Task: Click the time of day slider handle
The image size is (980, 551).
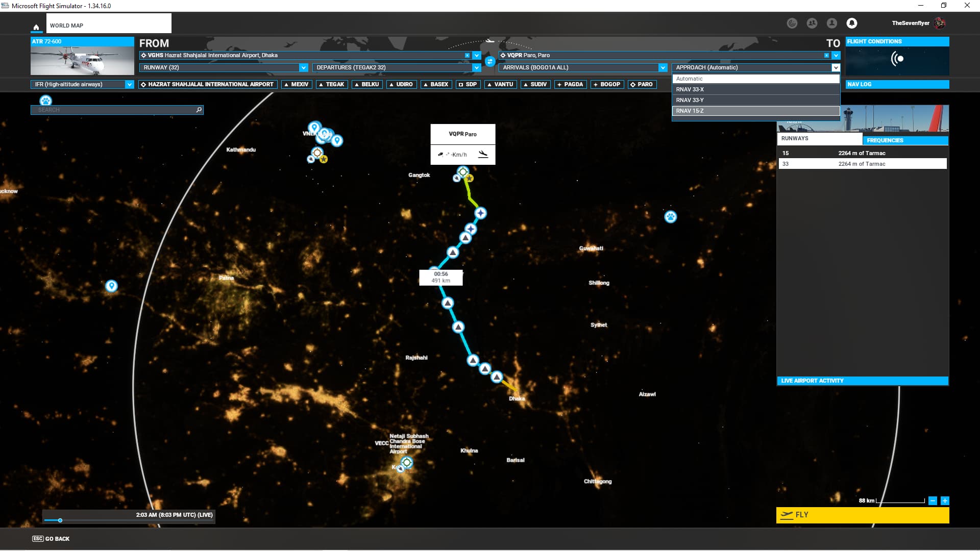Action: click(60, 520)
